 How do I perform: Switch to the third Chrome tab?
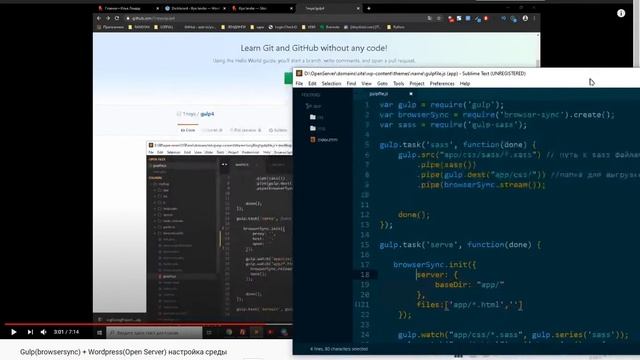[x=262, y=8]
